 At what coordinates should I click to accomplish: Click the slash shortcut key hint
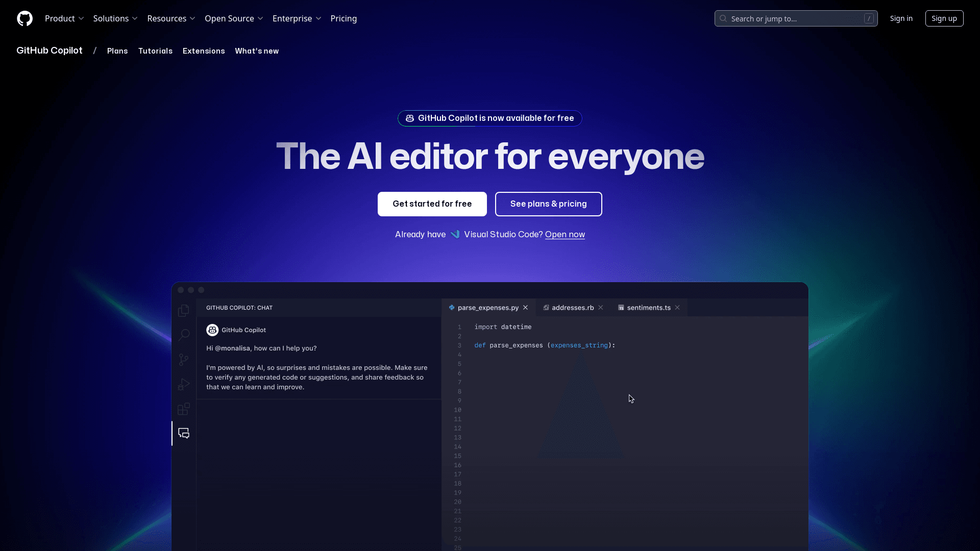click(x=869, y=18)
